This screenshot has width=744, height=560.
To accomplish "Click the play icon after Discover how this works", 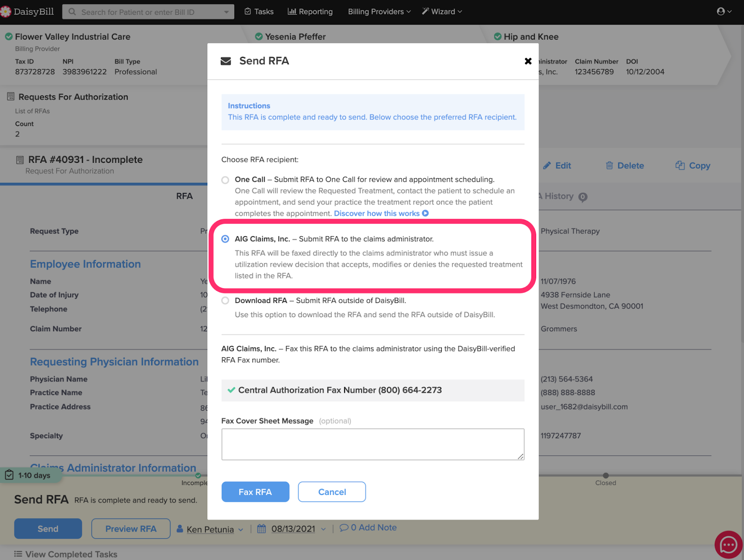I will point(425,213).
